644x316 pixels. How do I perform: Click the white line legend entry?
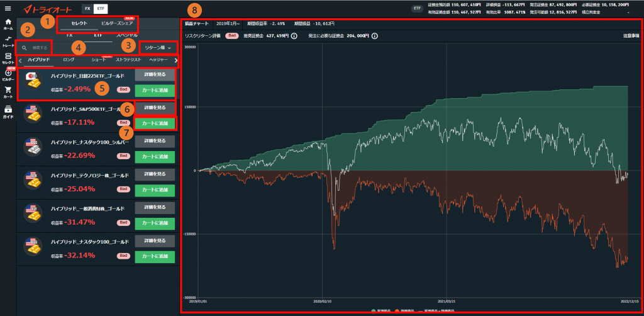(436, 312)
